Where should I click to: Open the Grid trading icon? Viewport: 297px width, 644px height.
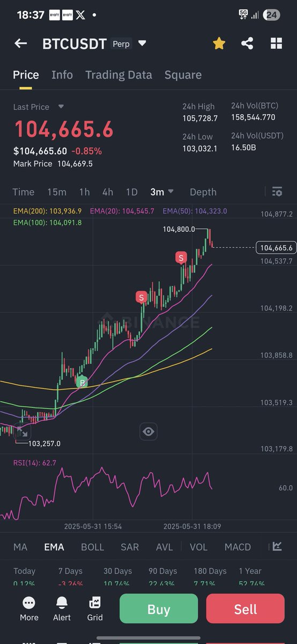tap(95, 609)
